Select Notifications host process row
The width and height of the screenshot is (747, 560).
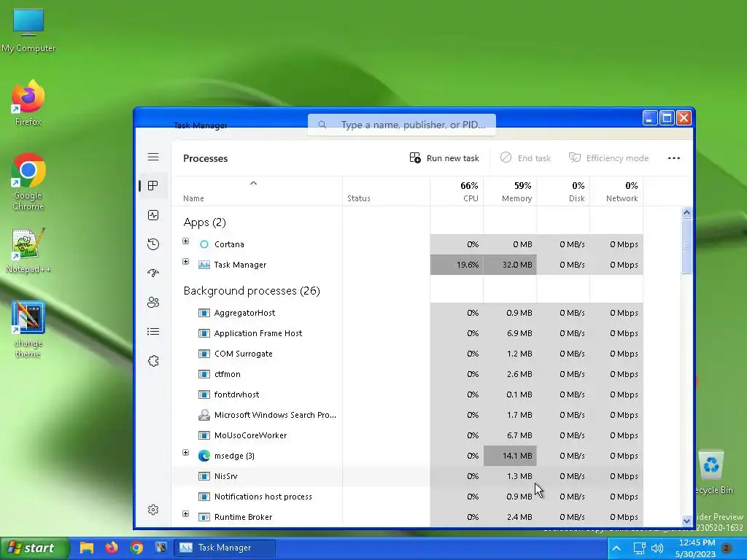point(407,497)
